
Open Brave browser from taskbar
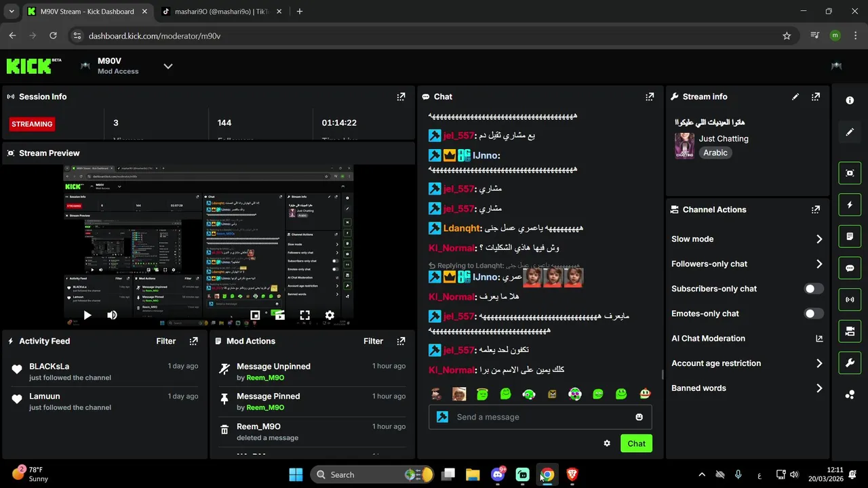(572, 474)
